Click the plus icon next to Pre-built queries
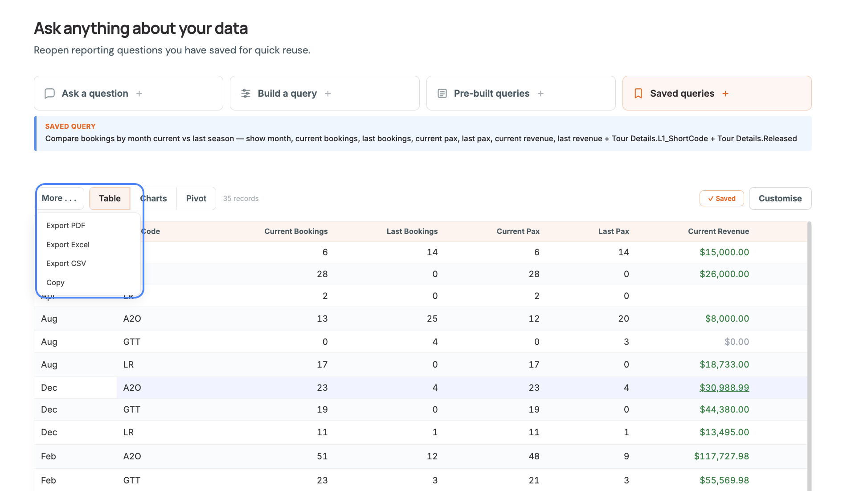The width and height of the screenshot is (868, 491). pos(540,94)
